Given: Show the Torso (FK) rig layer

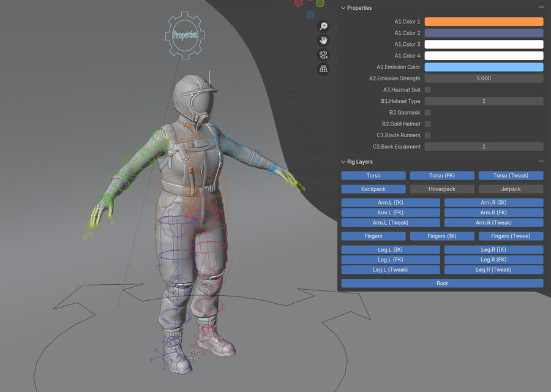Looking at the screenshot, I should point(442,175).
